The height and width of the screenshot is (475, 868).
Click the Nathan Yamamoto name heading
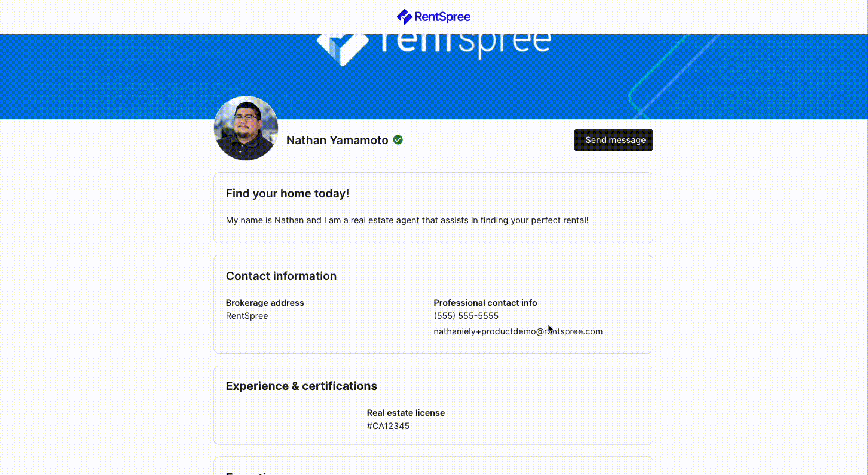(337, 140)
